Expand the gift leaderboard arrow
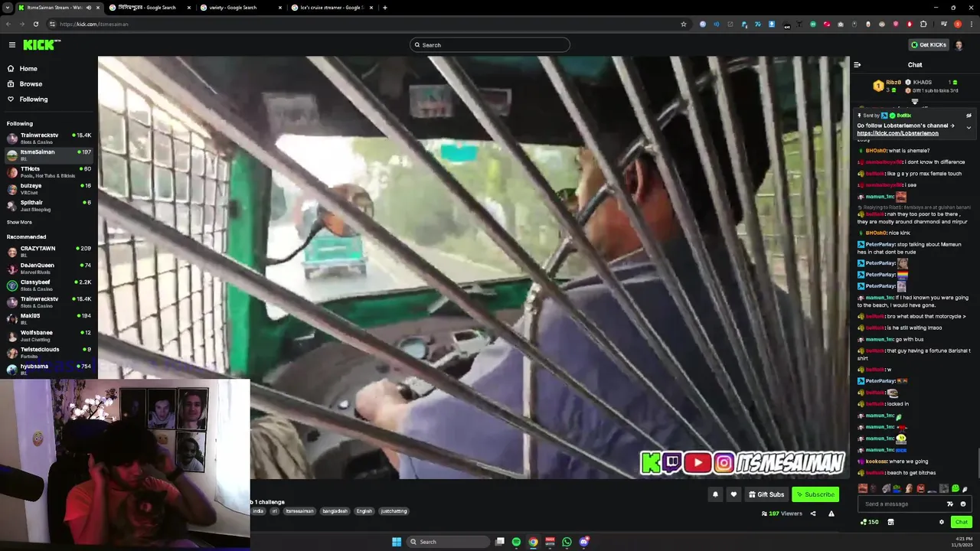The height and width of the screenshot is (551, 980). (914, 102)
